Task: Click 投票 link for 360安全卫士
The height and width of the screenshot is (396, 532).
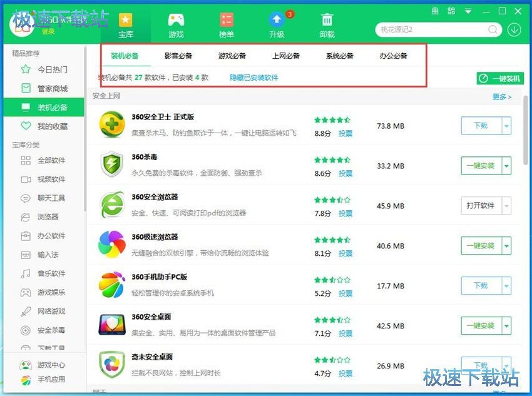Action: [x=345, y=134]
